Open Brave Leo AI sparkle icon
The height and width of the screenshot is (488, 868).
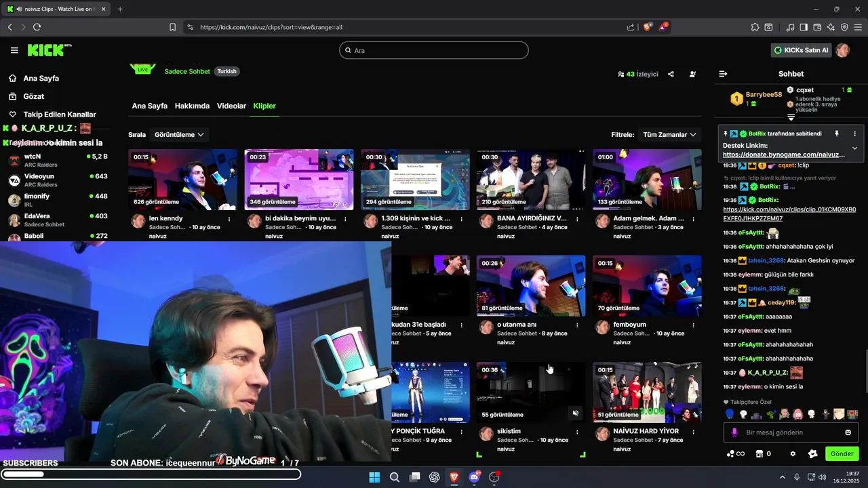pos(831,27)
